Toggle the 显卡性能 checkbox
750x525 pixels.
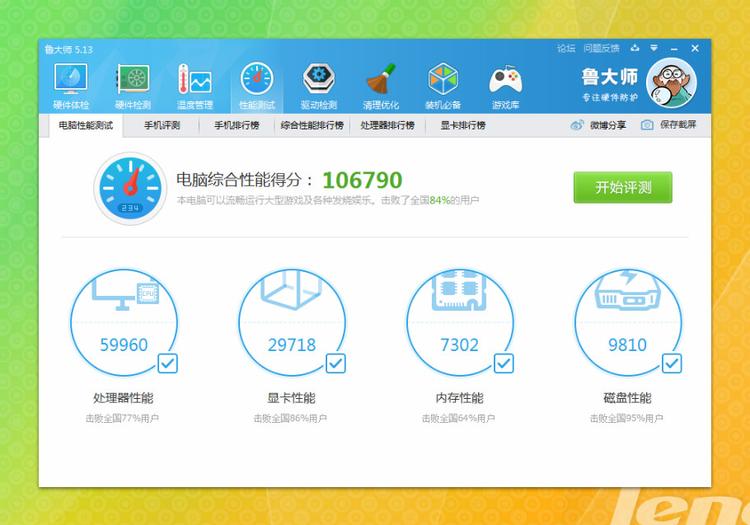click(x=335, y=363)
